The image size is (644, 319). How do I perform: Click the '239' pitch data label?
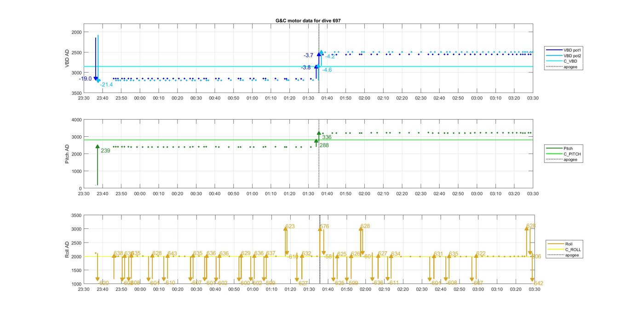pyautogui.click(x=105, y=151)
